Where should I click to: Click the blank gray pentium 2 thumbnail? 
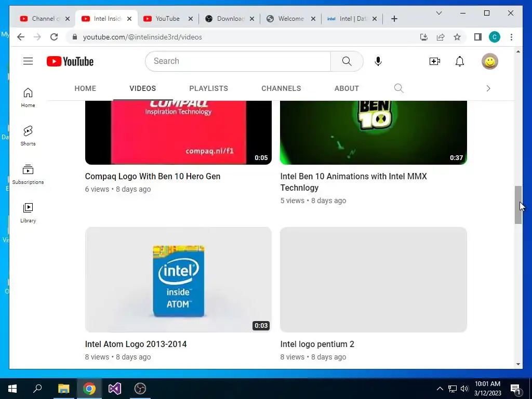(x=374, y=280)
